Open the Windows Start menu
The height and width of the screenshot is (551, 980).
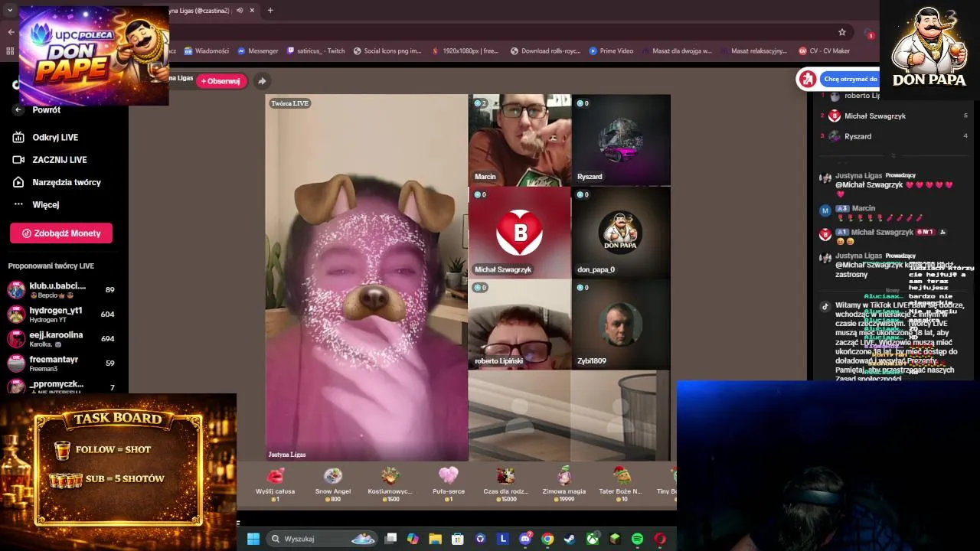[253, 539]
